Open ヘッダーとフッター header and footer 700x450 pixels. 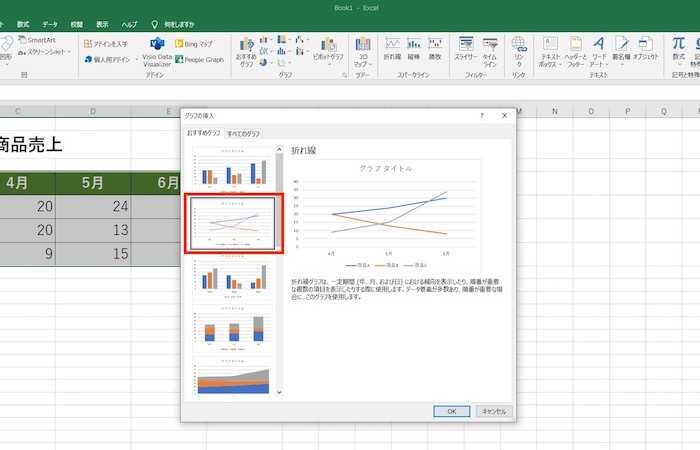click(575, 52)
